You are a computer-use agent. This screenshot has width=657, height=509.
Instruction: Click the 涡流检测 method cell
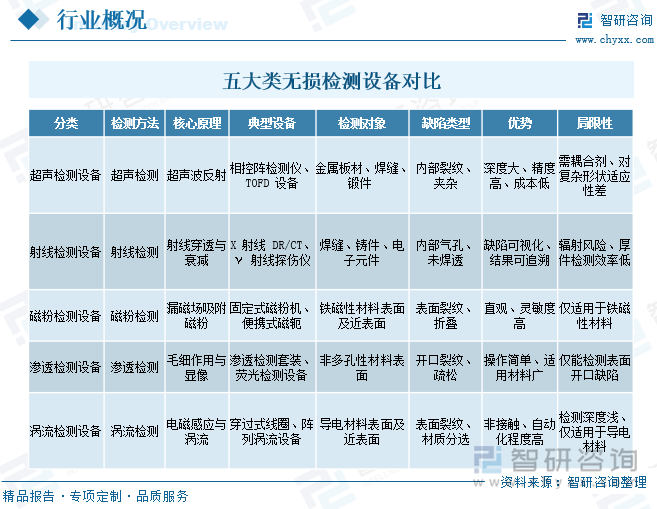tap(135, 431)
